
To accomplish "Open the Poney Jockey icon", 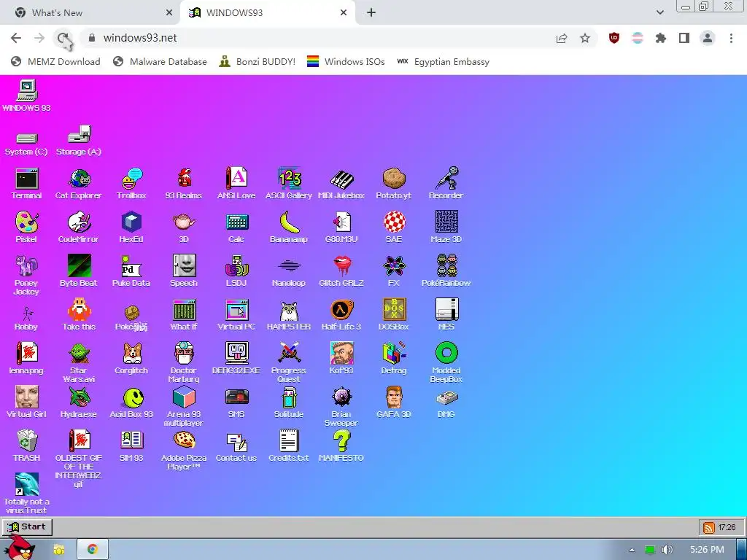I will (x=26, y=275).
